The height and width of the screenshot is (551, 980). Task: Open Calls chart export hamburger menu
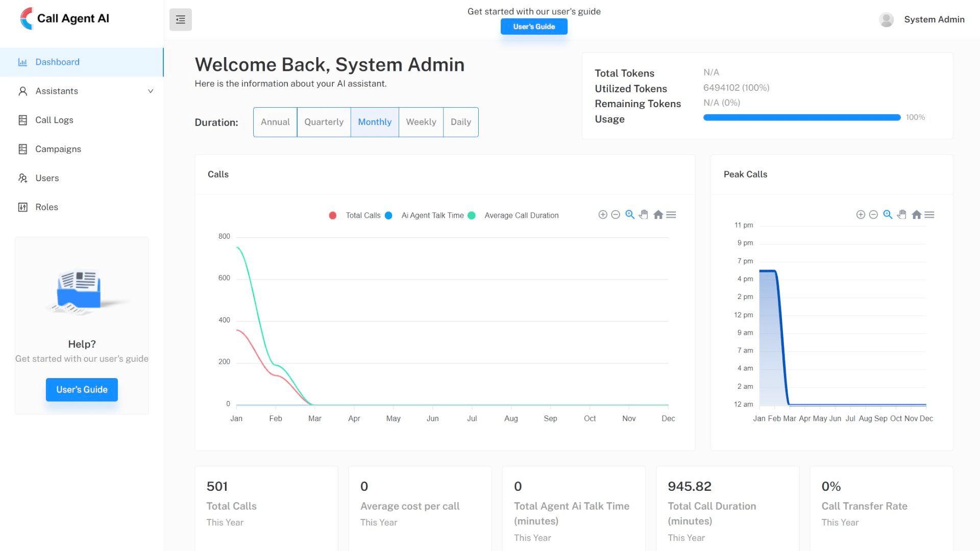pos(671,215)
